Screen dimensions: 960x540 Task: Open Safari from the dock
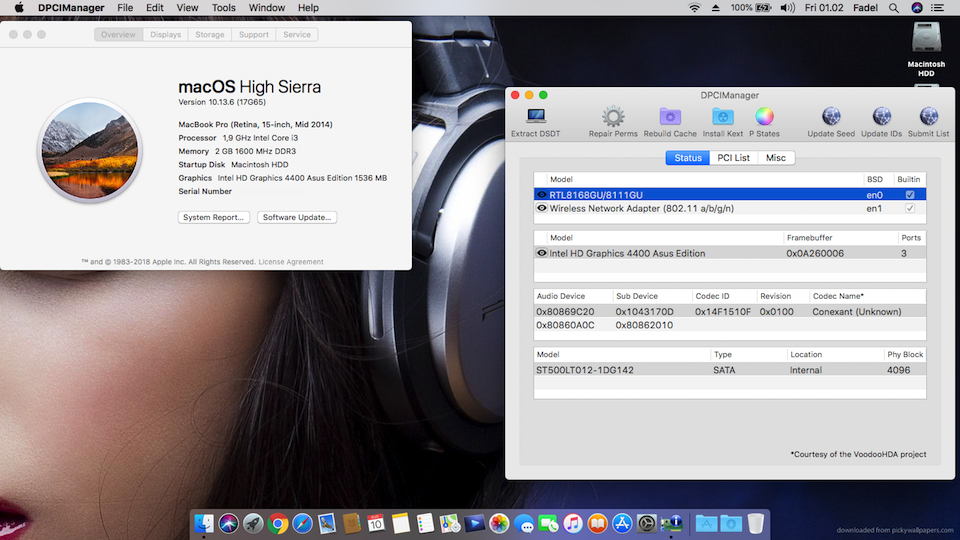[302, 523]
